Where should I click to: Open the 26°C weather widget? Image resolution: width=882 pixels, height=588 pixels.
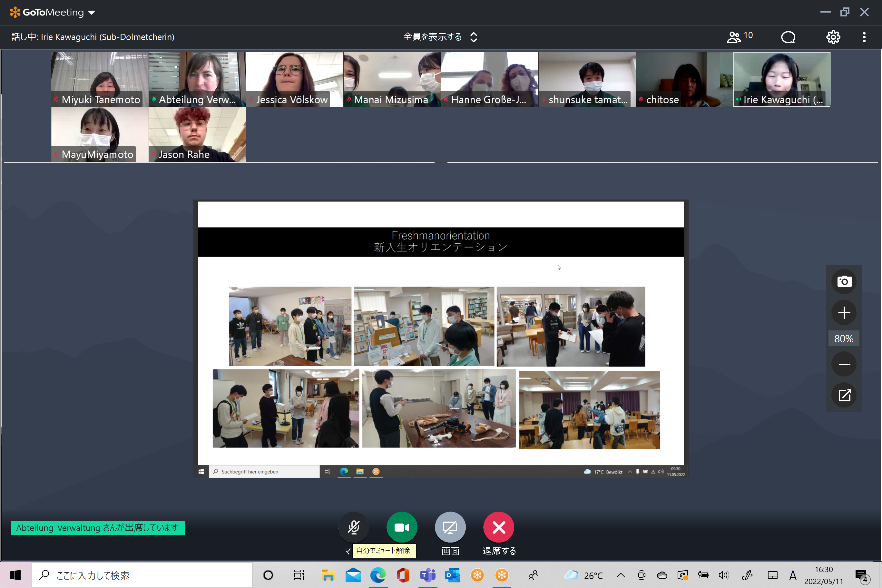[584, 575]
